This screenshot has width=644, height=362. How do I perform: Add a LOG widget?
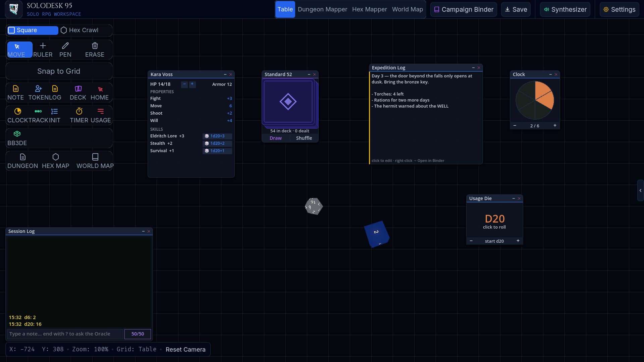pos(55,93)
